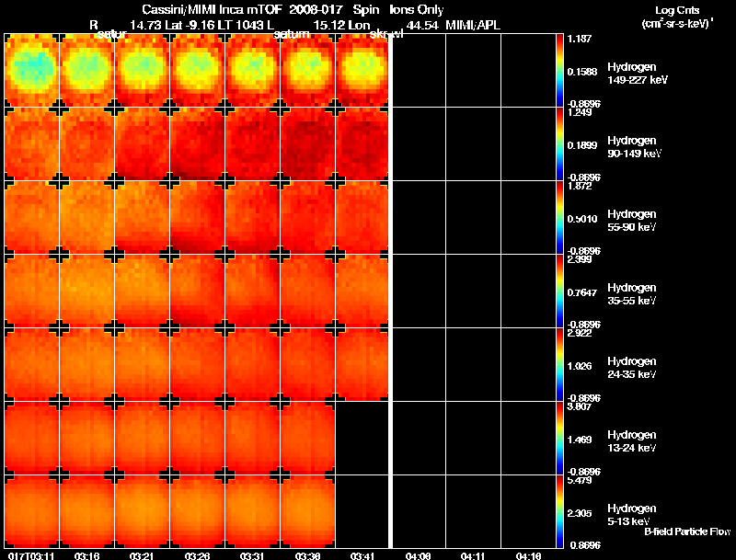Click the 5.479 color bar maximum value
The image size is (736, 560).
[580, 481]
